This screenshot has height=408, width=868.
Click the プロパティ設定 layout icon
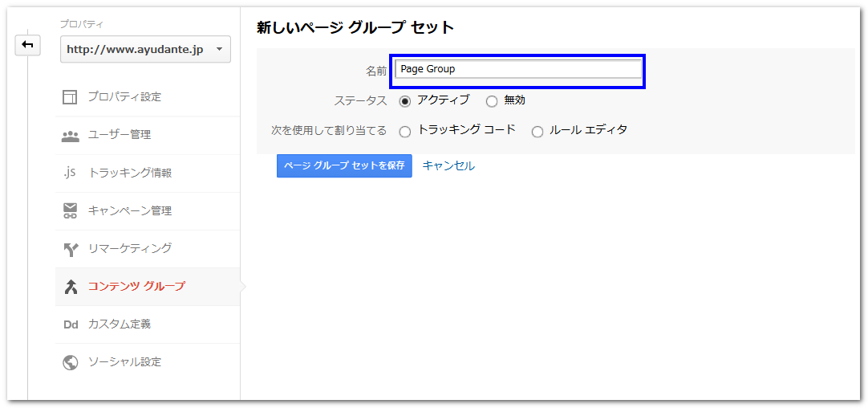point(71,97)
